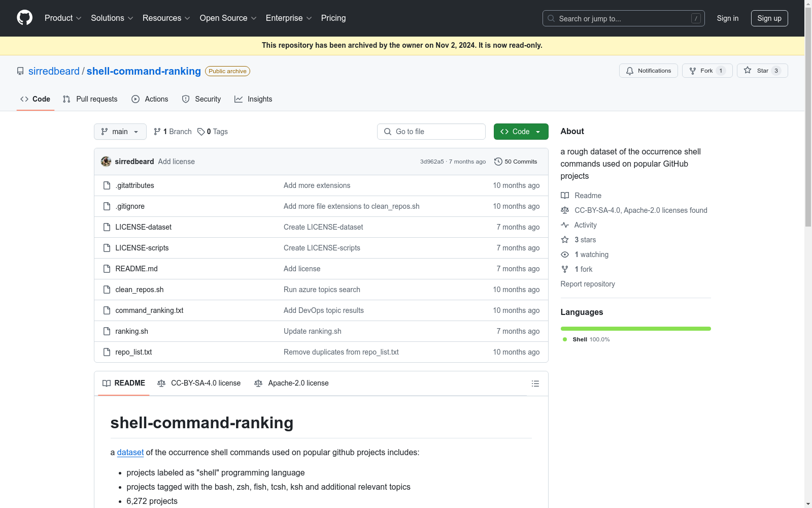This screenshot has width=812, height=508.
Task: Click the file icon beside .gitattributes
Action: [107, 185]
